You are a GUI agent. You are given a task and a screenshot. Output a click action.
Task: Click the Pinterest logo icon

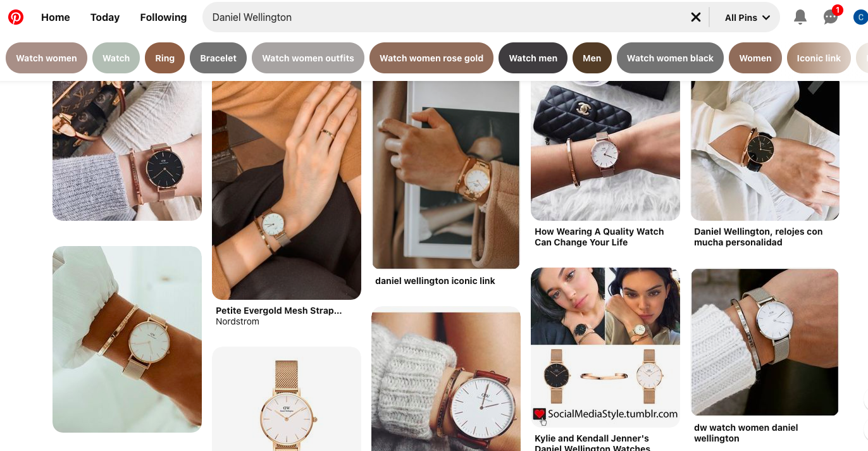[x=16, y=17]
